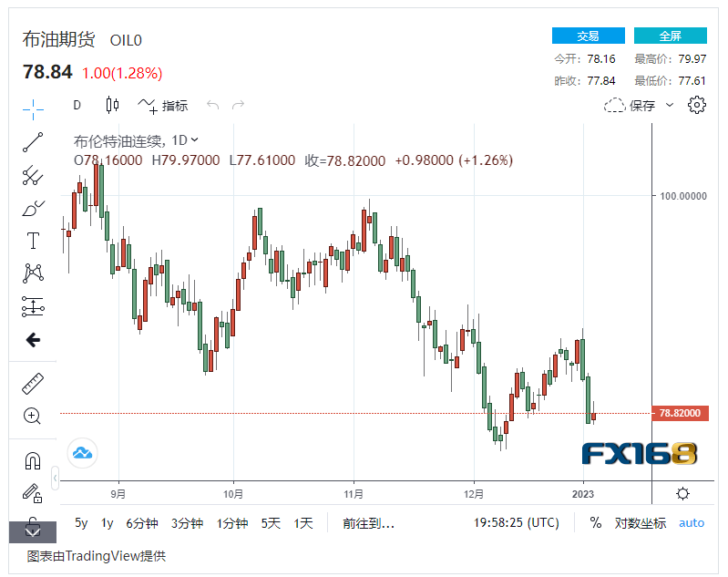The height and width of the screenshot is (577, 728).
Task: Select the text annotation tool
Action: coord(33,241)
